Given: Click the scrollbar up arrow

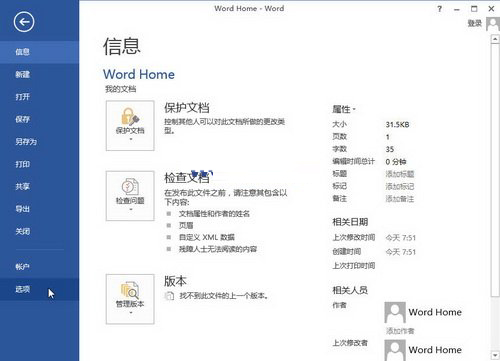Looking at the screenshot, I should pyautogui.click(x=495, y=39).
